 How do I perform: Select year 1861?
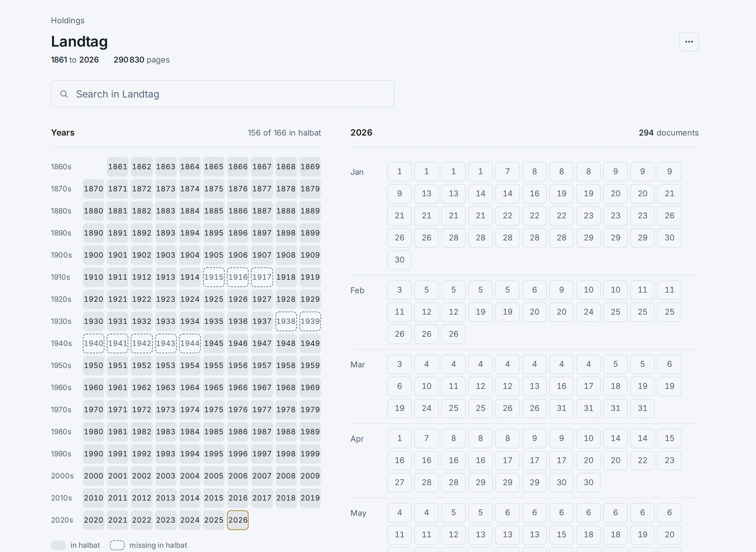[117, 167]
